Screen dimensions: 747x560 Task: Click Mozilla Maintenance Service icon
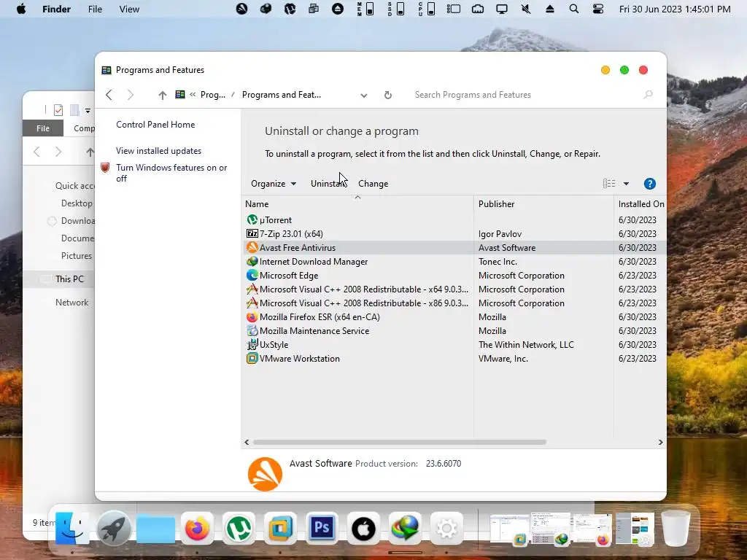coord(252,330)
